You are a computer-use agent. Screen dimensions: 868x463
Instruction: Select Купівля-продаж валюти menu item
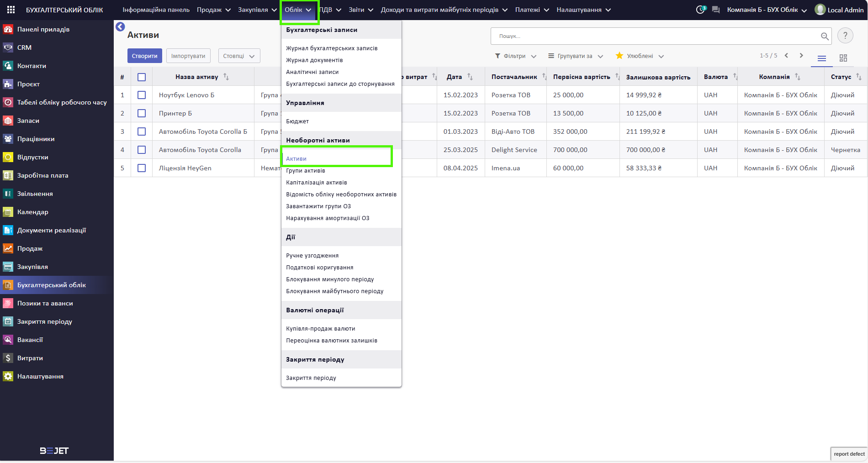coord(321,328)
